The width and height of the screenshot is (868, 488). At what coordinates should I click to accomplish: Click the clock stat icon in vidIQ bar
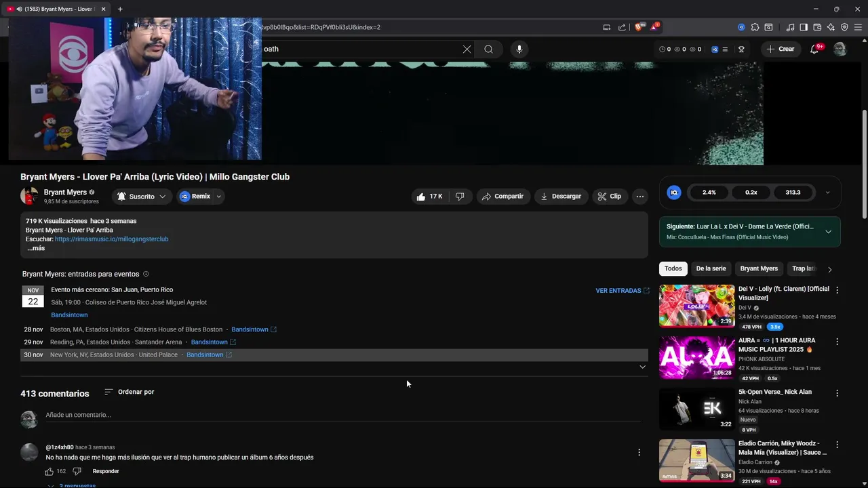pyautogui.click(x=663, y=49)
